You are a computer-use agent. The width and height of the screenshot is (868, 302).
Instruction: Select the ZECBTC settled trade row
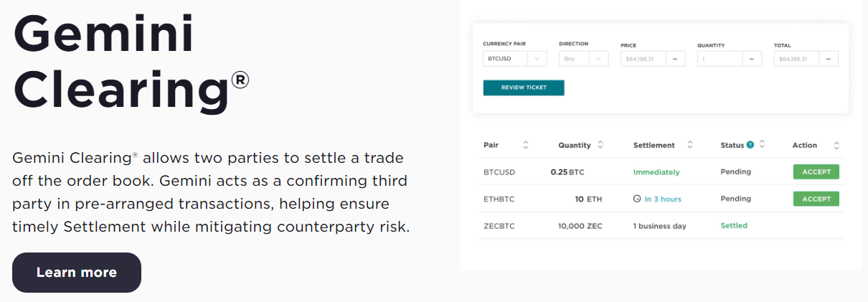point(660,226)
